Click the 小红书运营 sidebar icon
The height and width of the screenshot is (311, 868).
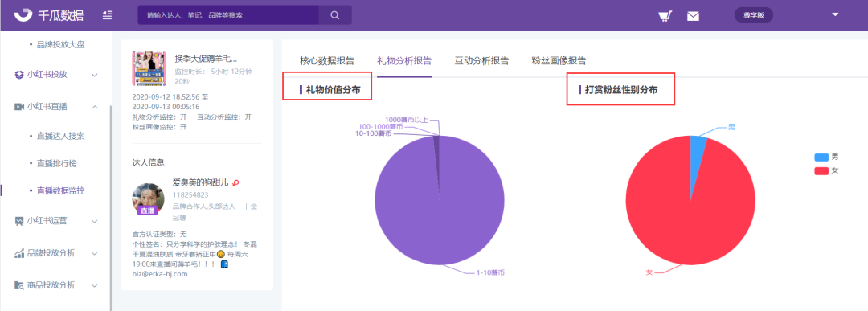click(19, 221)
